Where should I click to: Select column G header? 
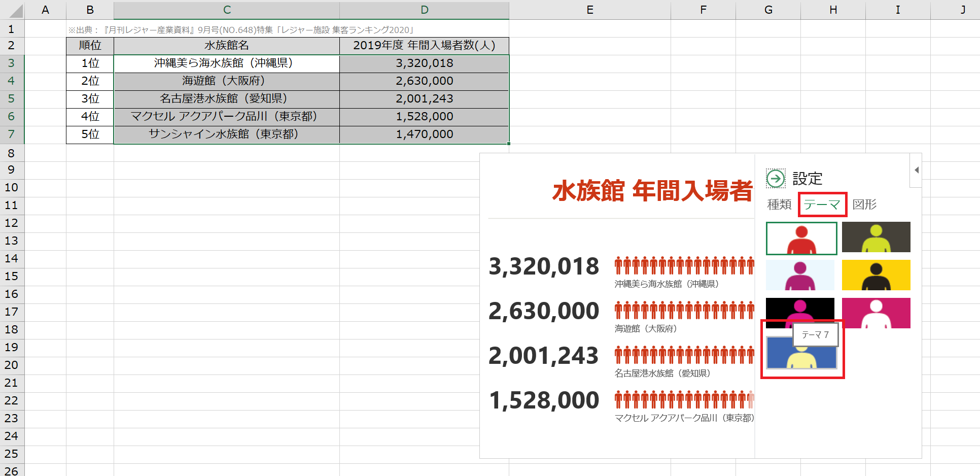pyautogui.click(x=768, y=10)
